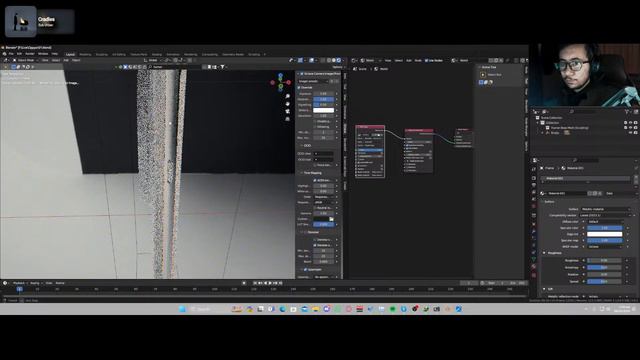Open the View Layer properties tab
This screenshot has height=360, width=640.
[534, 192]
